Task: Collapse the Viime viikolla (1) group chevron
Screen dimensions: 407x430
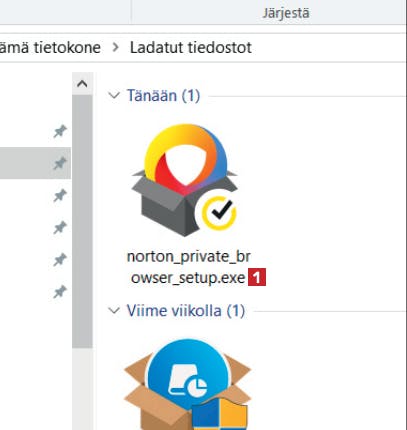Action: pos(114,311)
